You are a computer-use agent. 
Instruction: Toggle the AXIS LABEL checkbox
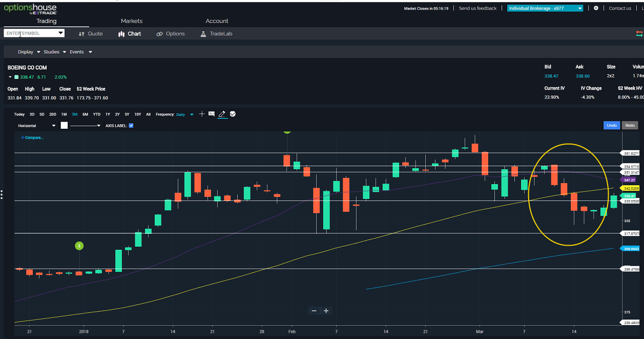[x=131, y=125]
